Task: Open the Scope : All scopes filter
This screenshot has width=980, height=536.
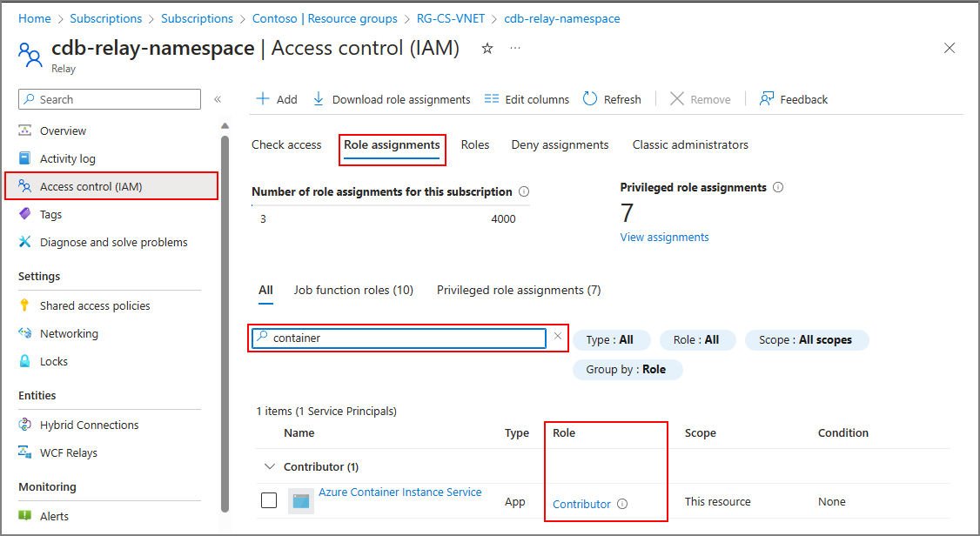Action: point(806,340)
